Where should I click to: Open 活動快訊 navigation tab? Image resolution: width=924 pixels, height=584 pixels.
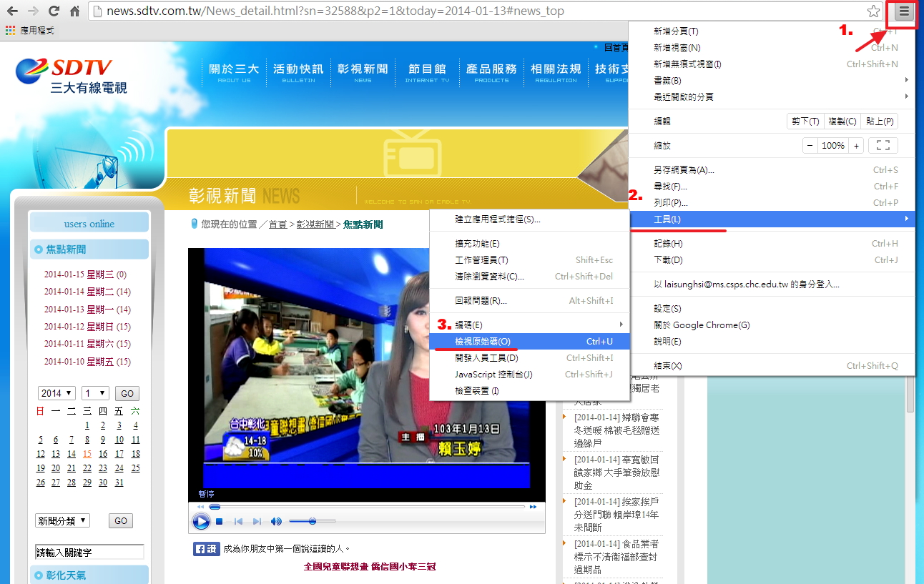(x=298, y=73)
